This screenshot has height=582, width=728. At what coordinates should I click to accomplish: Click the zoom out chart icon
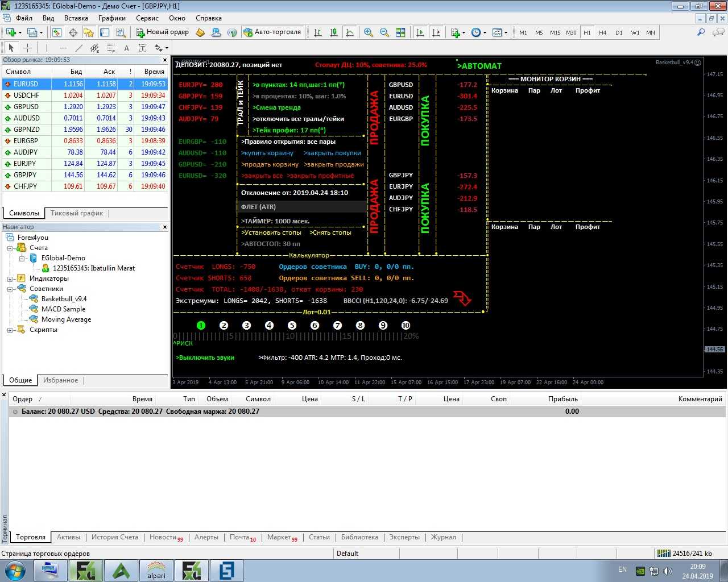click(x=384, y=32)
